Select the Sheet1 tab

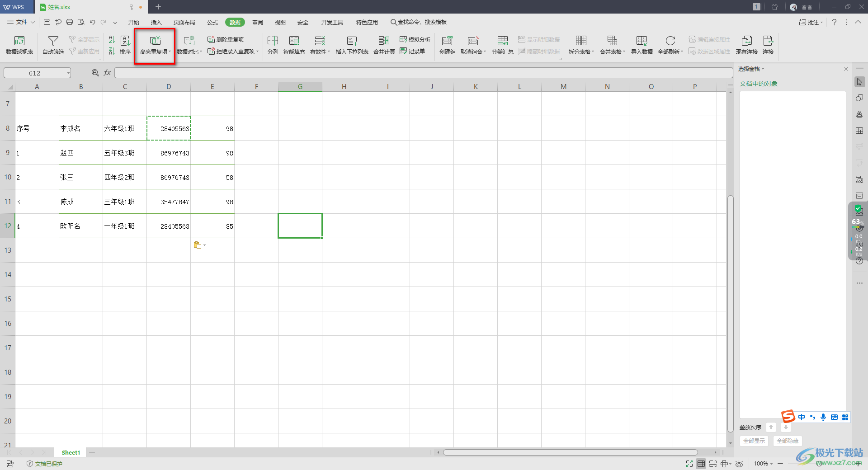tap(71, 452)
